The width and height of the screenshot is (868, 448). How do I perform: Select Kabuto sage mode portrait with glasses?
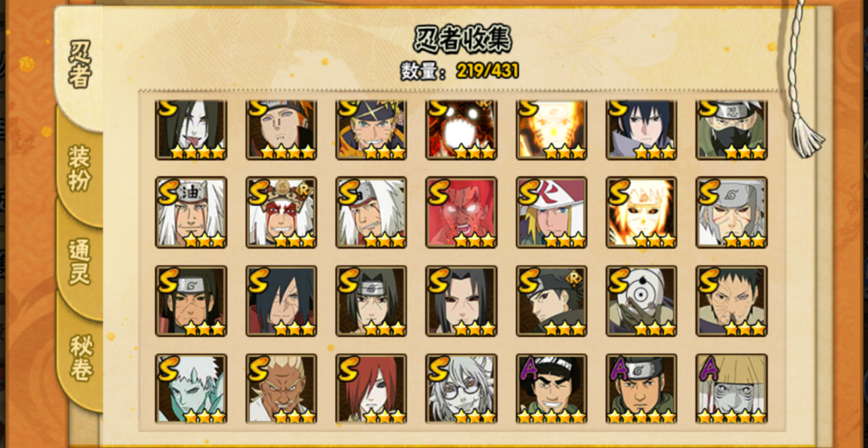click(x=461, y=389)
